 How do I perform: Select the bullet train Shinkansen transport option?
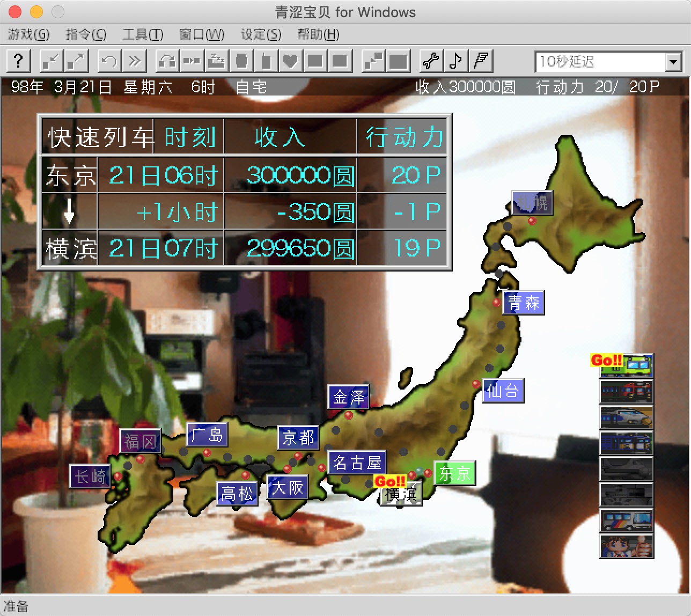pyautogui.click(x=626, y=417)
